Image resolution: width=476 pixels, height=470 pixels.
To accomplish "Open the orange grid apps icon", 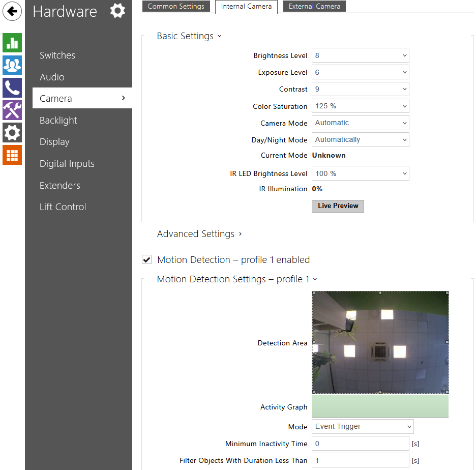I will [x=12, y=155].
